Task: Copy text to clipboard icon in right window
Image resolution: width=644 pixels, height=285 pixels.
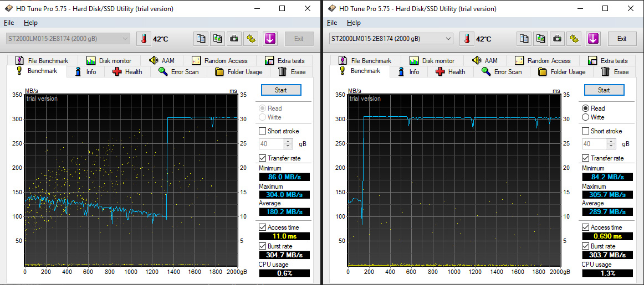Action: coord(524,39)
